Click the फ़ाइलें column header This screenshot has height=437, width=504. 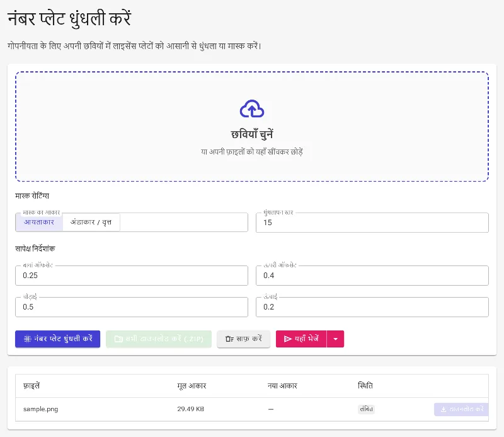click(31, 385)
